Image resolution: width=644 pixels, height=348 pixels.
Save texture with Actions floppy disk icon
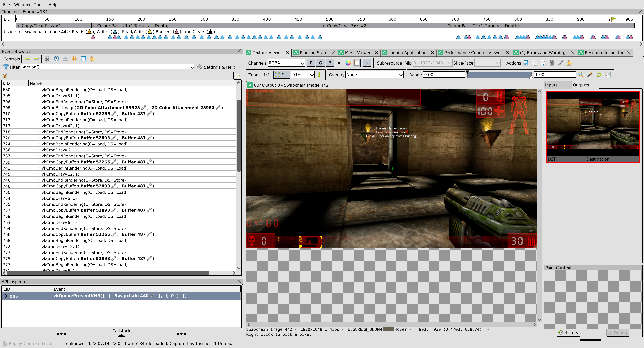coord(526,63)
